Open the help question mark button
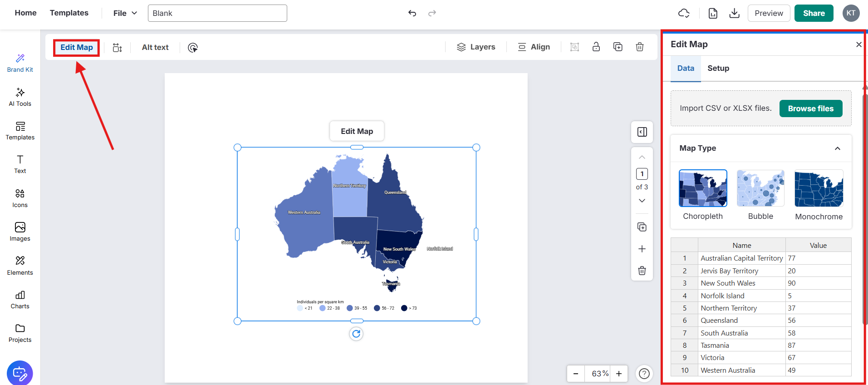Viewport: 868px width, 385px height. (x=644, y=374)
